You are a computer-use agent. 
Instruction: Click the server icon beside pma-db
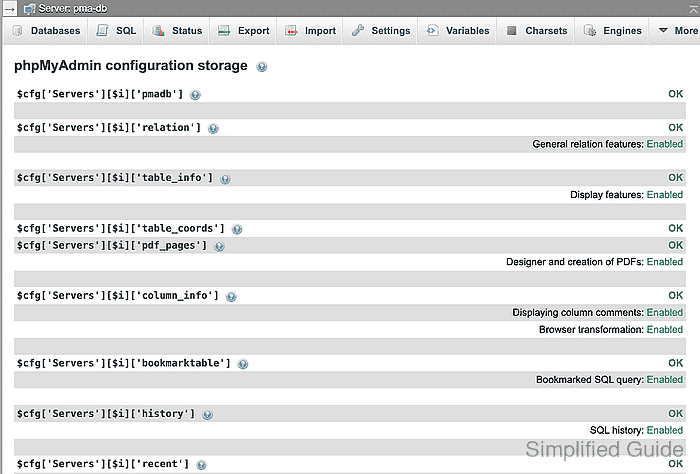(x=29, y=8)
